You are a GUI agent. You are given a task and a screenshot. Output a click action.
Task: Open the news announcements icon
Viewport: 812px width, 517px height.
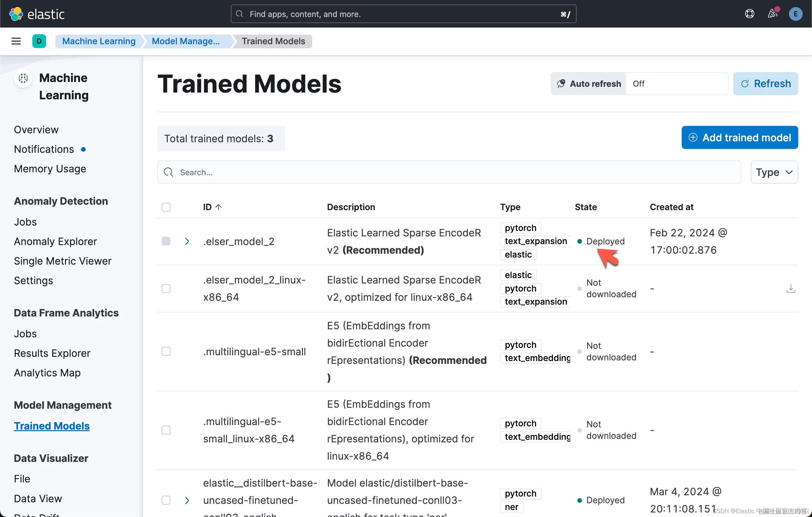pos(772,14)
